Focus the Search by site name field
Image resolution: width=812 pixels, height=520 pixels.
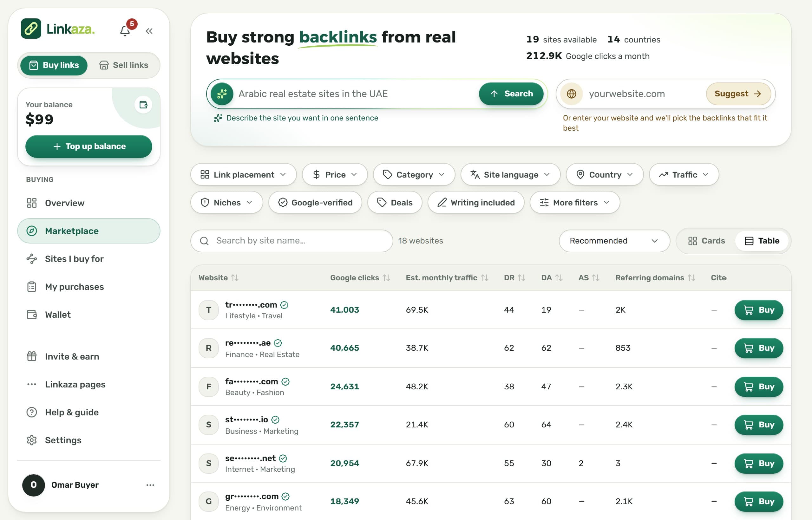[x=292, y=241]
